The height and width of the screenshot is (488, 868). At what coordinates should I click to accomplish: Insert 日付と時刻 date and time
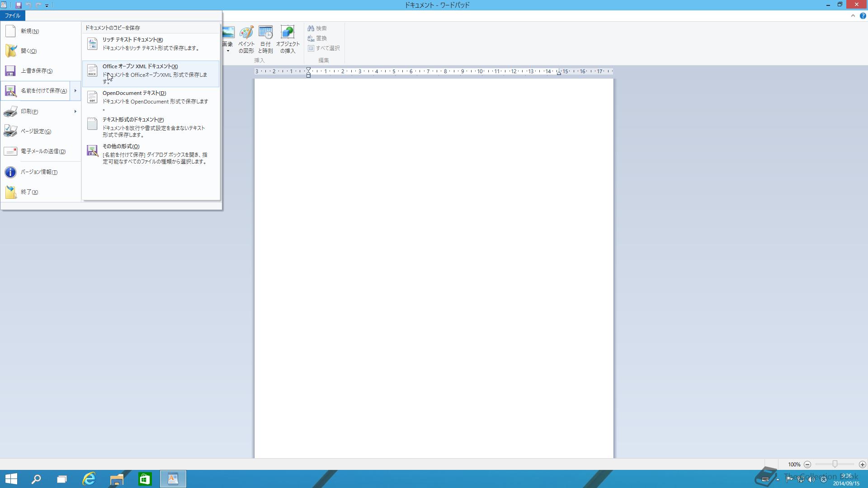pyautogui.click(x=265, y=40)
